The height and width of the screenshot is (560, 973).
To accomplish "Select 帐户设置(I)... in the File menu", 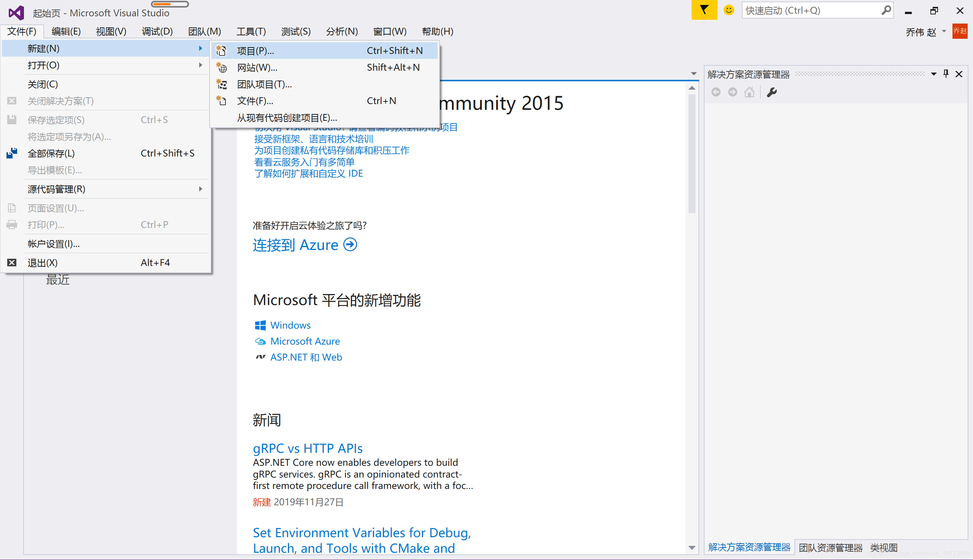I will (x=105, y=244).
